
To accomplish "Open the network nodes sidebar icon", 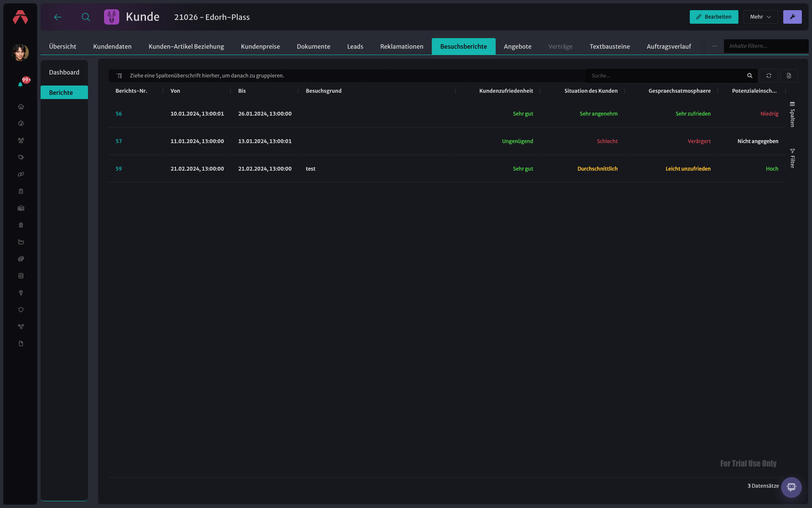I will pos(21,327).
